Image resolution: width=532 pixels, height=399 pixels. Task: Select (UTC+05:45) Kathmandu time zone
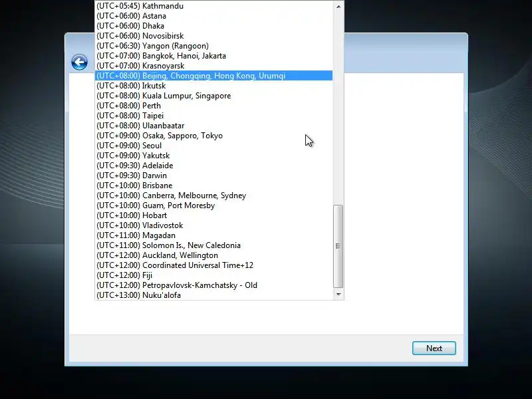213,6
